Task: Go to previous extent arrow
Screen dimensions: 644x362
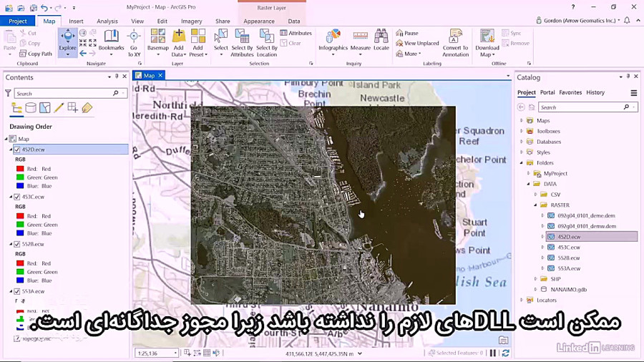Action: click(84, 54)
